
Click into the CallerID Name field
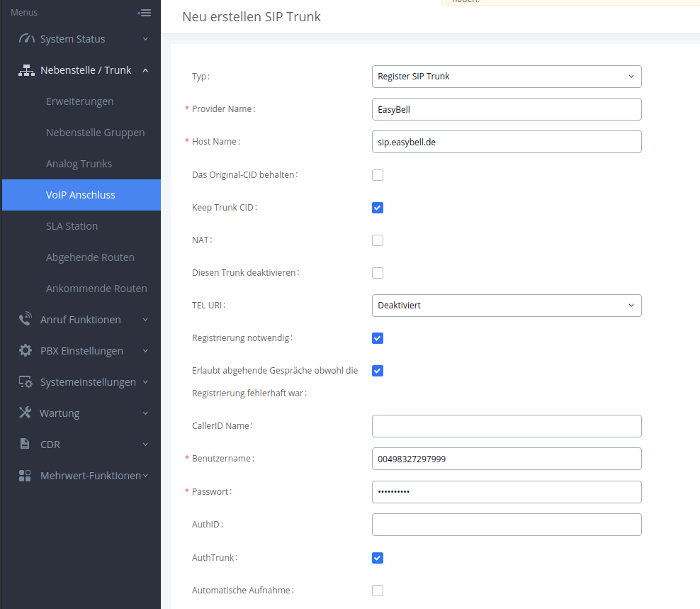click(506, 426)
